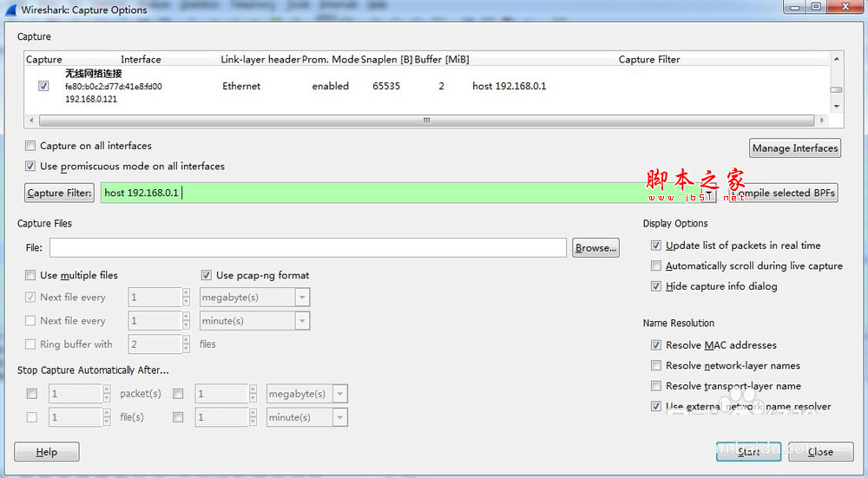Click the 192.168.0.121 address text
Image resolution: width=868 pixels, height=478 pixels.
91,99
